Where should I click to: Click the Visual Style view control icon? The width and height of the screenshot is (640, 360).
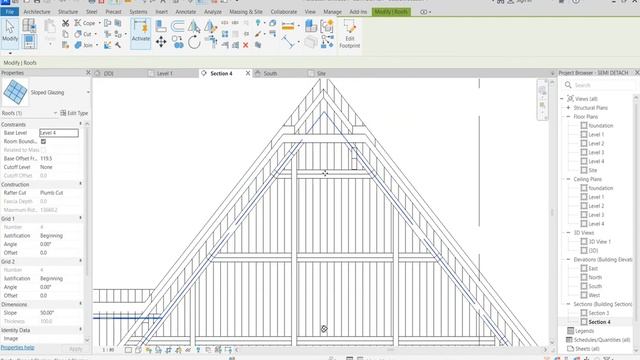[x=138, y=350]
